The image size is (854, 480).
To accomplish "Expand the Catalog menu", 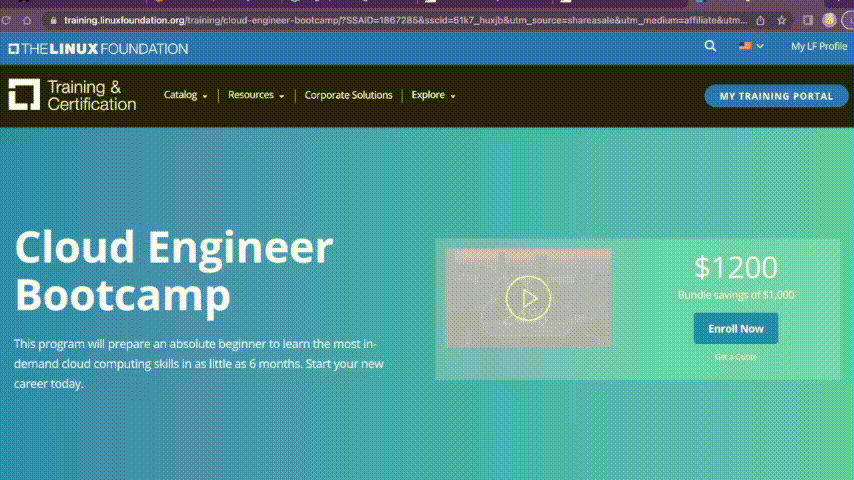I will (186, 95).
